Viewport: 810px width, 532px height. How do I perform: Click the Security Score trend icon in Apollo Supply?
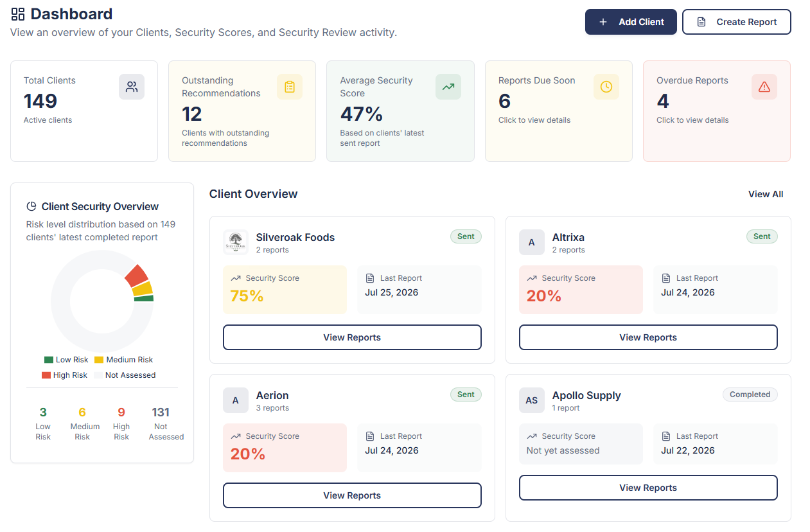point(532,436)
